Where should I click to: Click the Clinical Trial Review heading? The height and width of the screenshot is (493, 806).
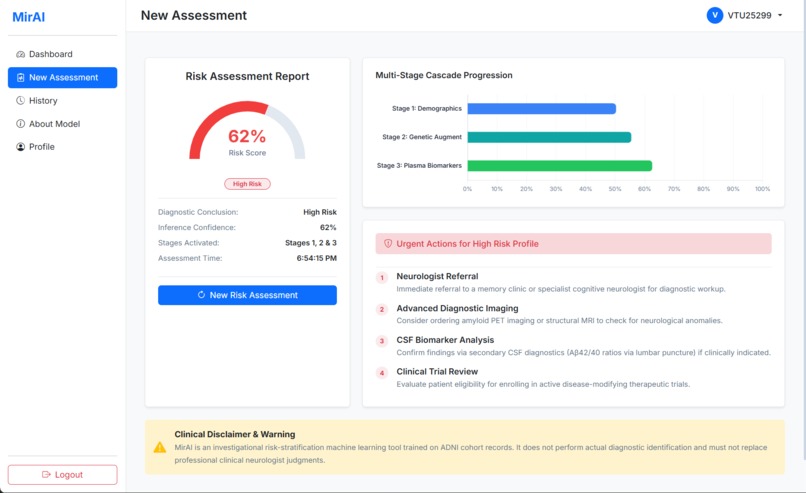[437, 371]
